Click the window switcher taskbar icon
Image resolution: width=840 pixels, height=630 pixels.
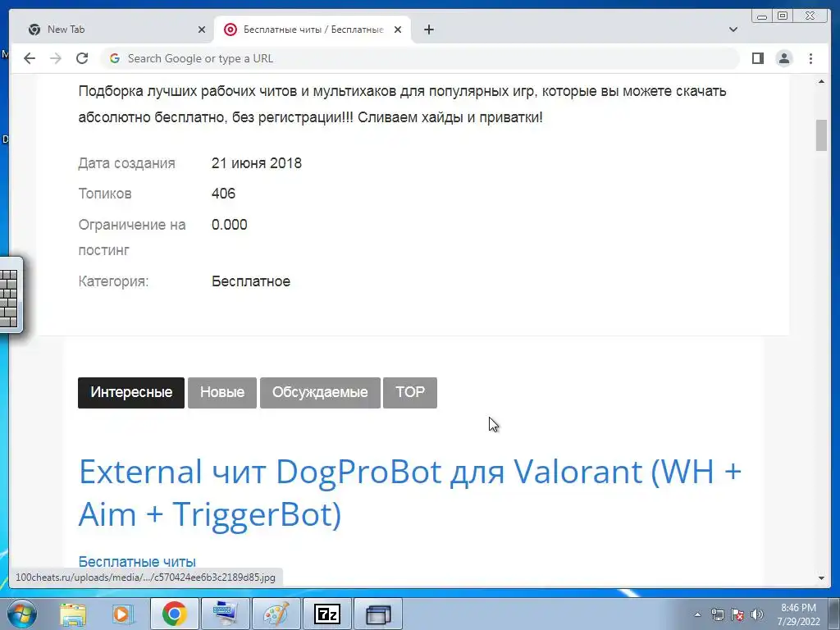point(378,614)
